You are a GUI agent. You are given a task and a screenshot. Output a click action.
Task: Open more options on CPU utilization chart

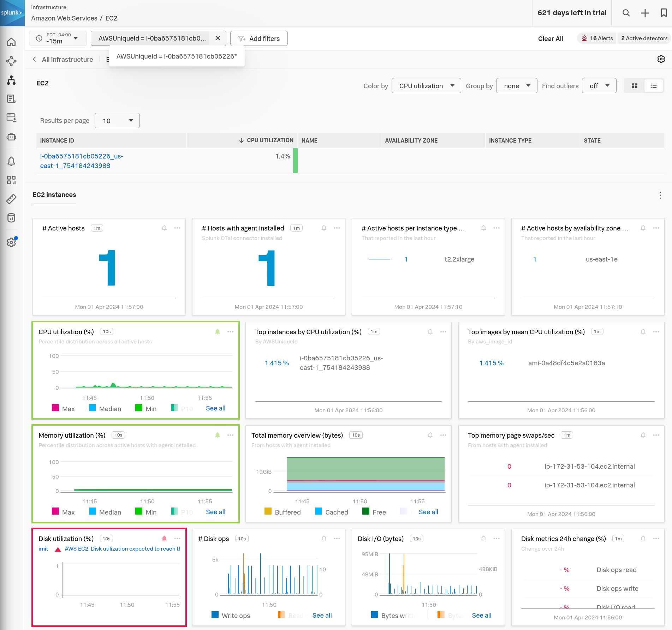coord(231,332)
